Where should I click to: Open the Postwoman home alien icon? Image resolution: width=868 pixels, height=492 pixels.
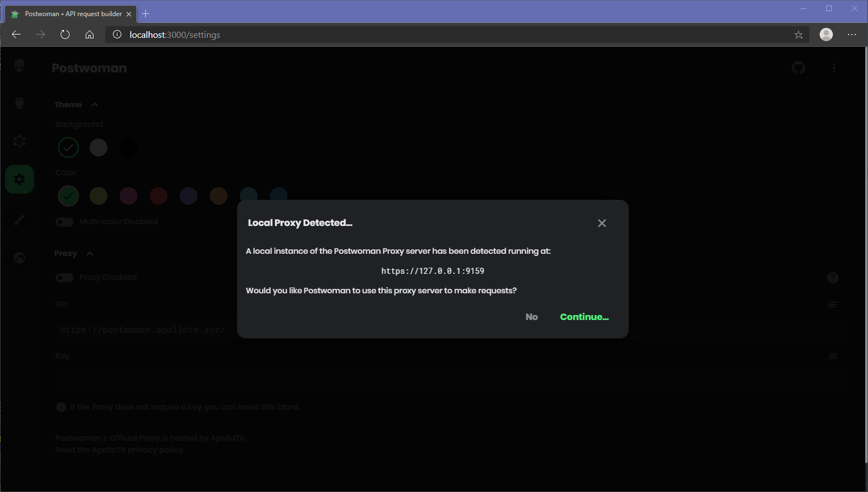pyautogui.click(x=19, y=66)
